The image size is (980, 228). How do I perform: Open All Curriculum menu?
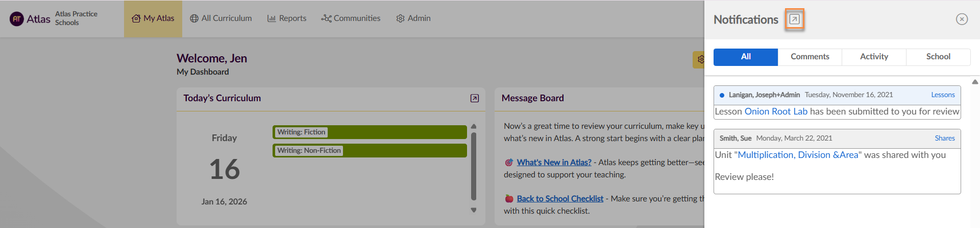(x=221, y=18)
